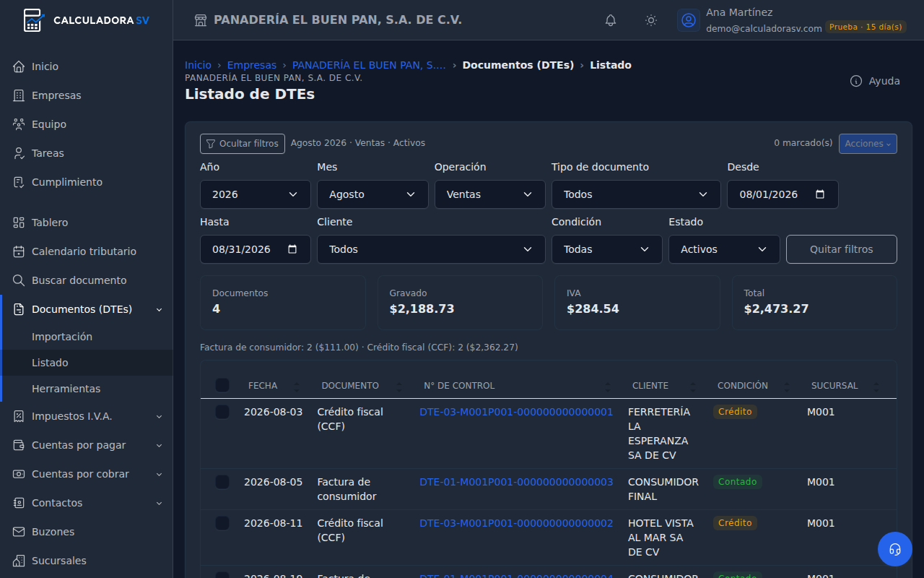Check the row checkbox for 2026-08-05
Viewport: 924px width, 578px height.
pyautogui.click(x=222, y=482)
